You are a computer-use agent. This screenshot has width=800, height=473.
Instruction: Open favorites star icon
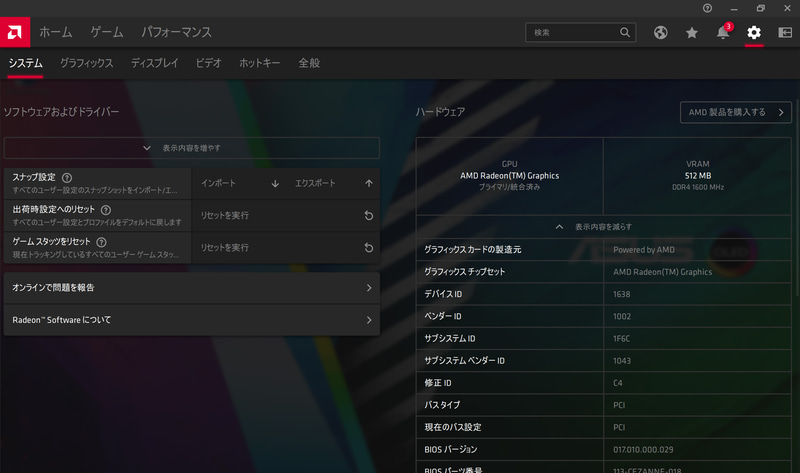pos(692,33)
